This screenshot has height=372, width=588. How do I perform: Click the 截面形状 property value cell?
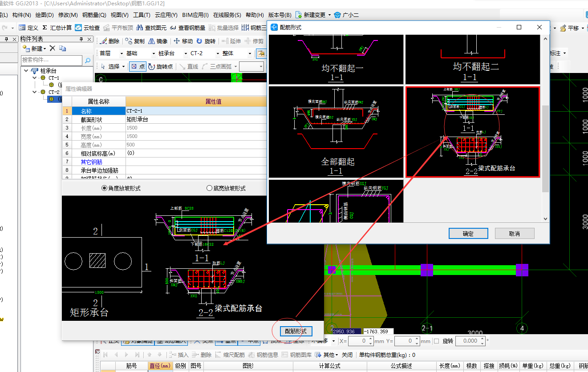click(196, 119)
